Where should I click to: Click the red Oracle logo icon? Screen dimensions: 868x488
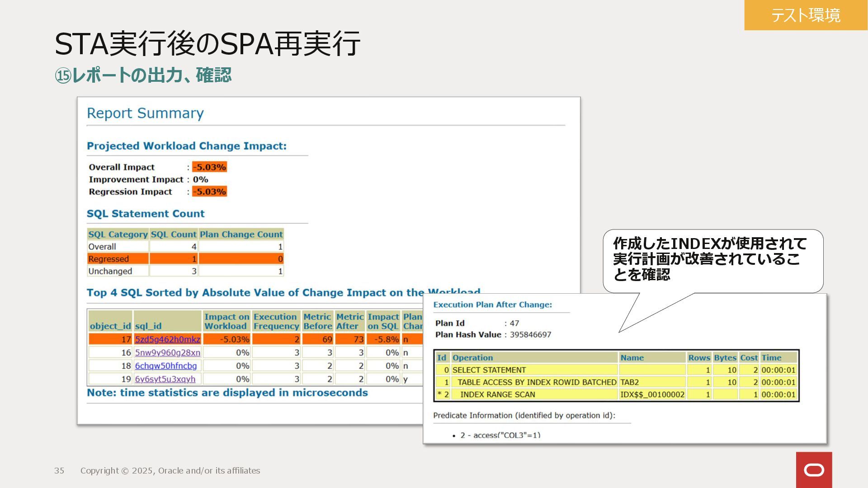[x=814, y=470]
